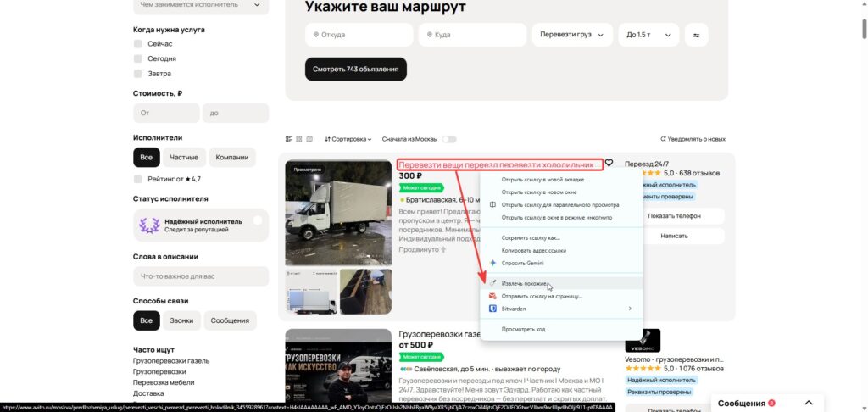Viewport: 868px width, 412px height.
Task: Select 'Частные' performers filter
Action: click(x=184, y=158)
